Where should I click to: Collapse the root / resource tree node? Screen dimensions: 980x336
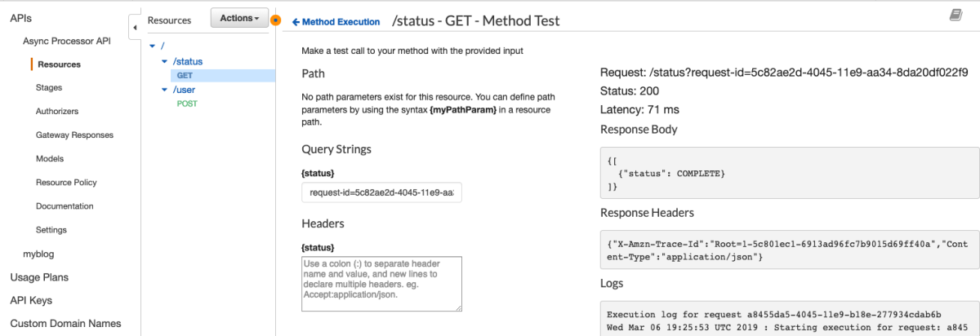[x=153, y=46]
